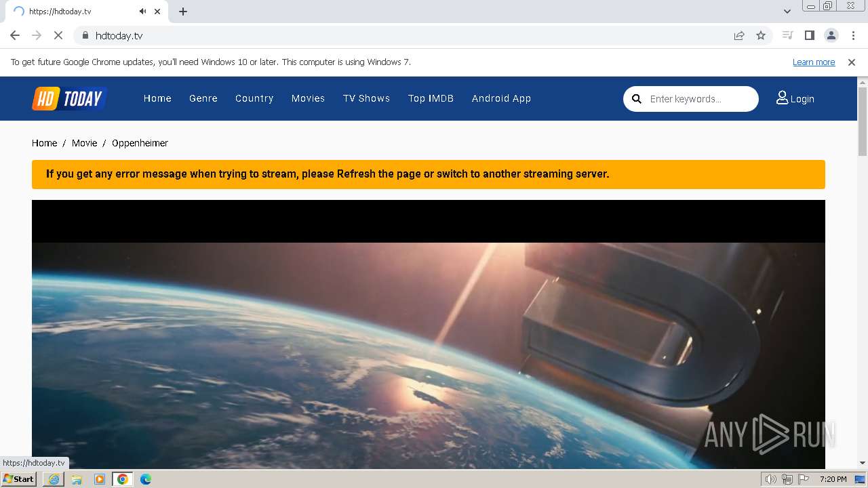Click the HD Today logo
This screenshot has width=868, height=488.
[x=69, y=99]
